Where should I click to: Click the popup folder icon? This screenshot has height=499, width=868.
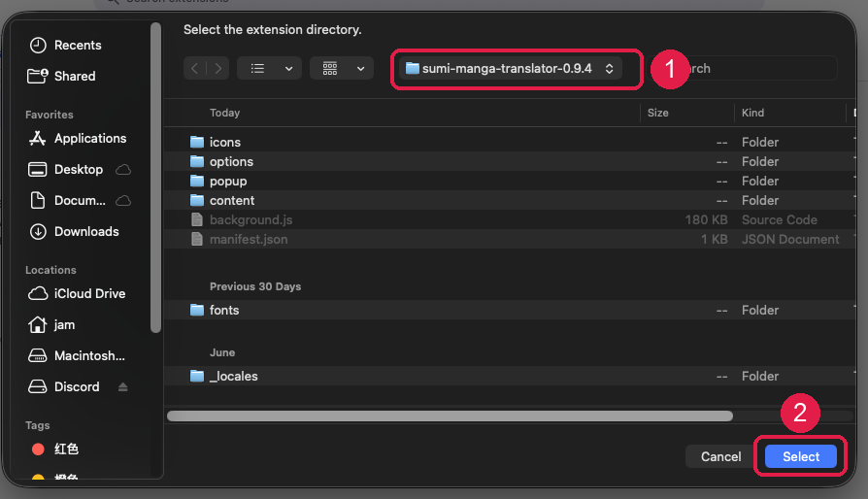click(197, 181)
